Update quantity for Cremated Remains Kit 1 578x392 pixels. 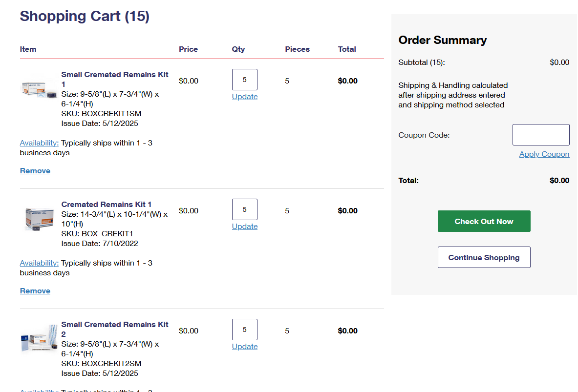[244, 227]
